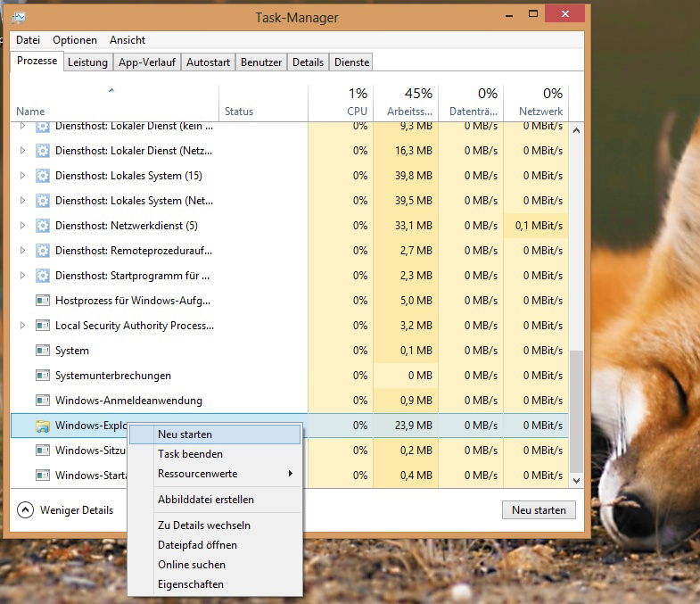Image resolution: width=700 pixels, height=604 pixels.
Task: Click the System process icon
Action: click(43, 351)
